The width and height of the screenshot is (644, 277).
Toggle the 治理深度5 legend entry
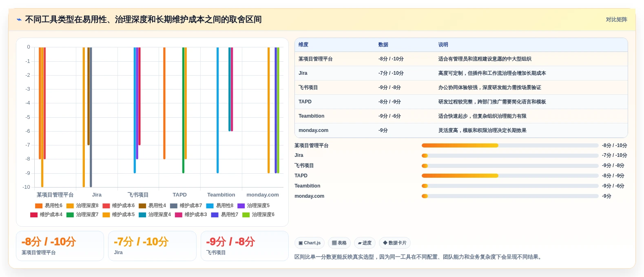(254, 206)
